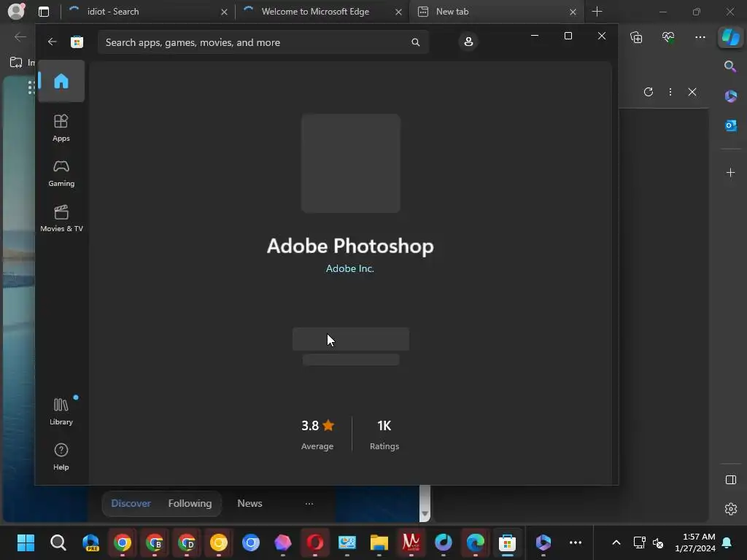Click the Microsoft Store logo icon

(77, 42)
